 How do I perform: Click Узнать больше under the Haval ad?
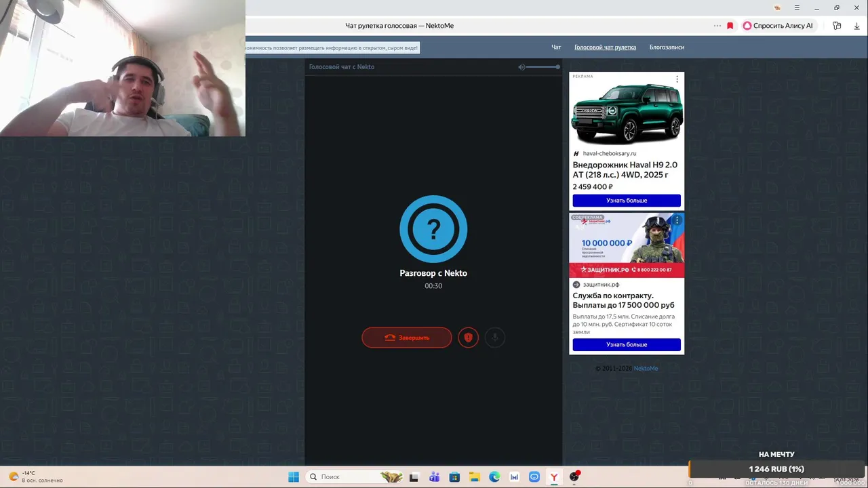[627, 201]
